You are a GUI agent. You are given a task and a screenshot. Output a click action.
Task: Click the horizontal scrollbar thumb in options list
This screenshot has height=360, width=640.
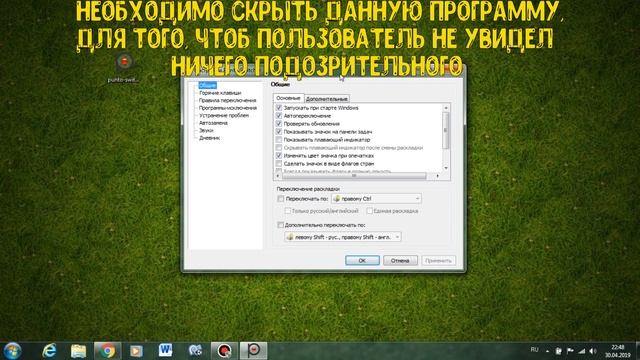[354, 176]
